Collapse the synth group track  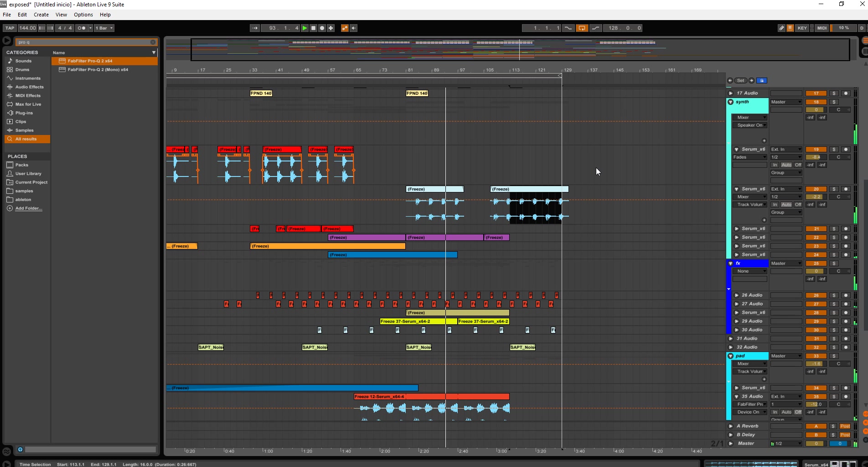[730, 102]
